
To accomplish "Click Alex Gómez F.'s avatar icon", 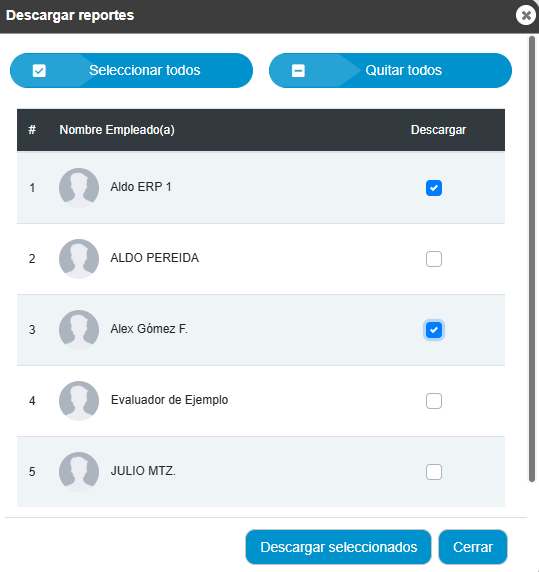I will [79, 329].
